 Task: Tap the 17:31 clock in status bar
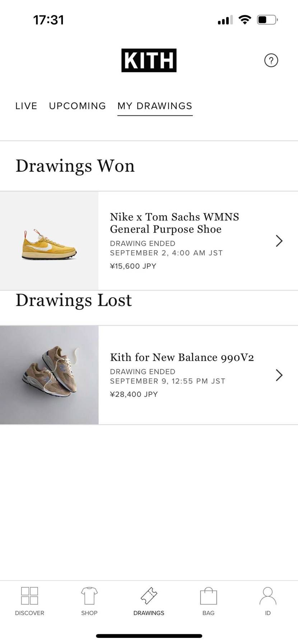click(48, 20)
